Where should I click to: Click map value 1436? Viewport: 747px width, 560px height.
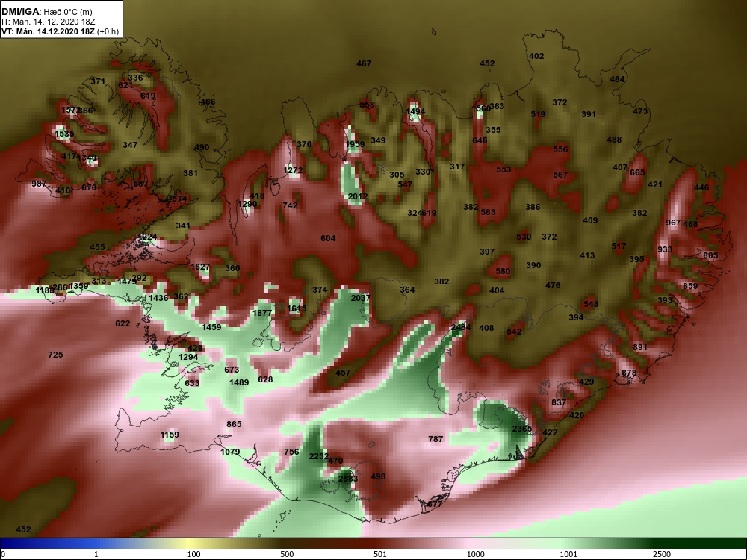158,298
